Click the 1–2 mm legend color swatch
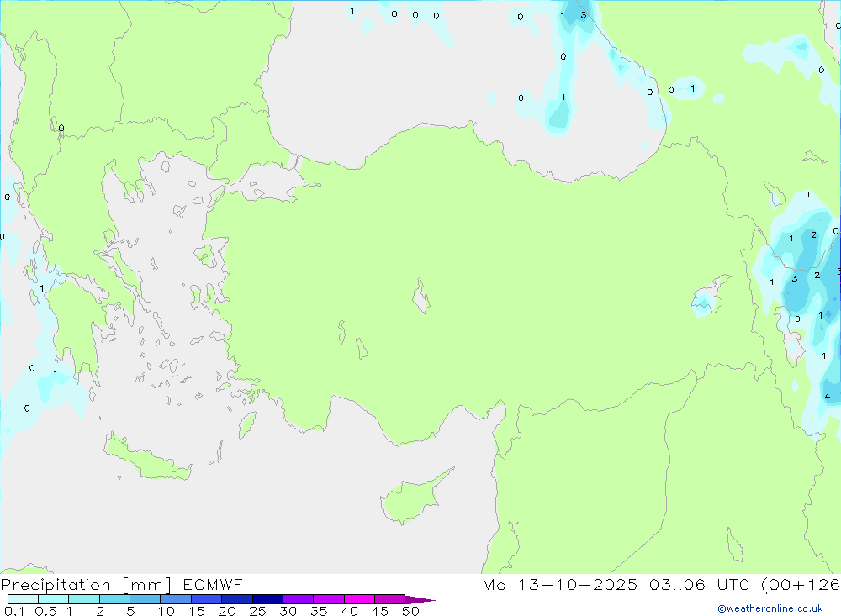The height and width of the screenshot is (616, 841). click(84, 599)
